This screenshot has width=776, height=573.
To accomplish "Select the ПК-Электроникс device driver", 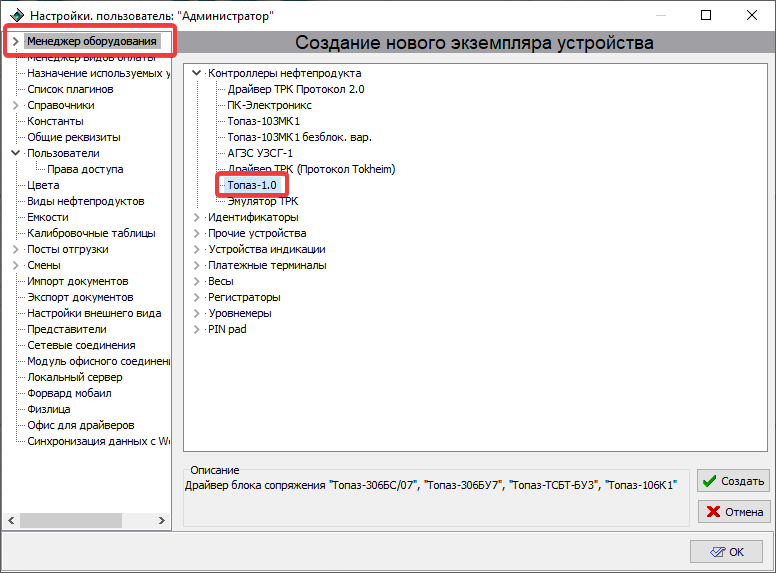I will (270, 105).
